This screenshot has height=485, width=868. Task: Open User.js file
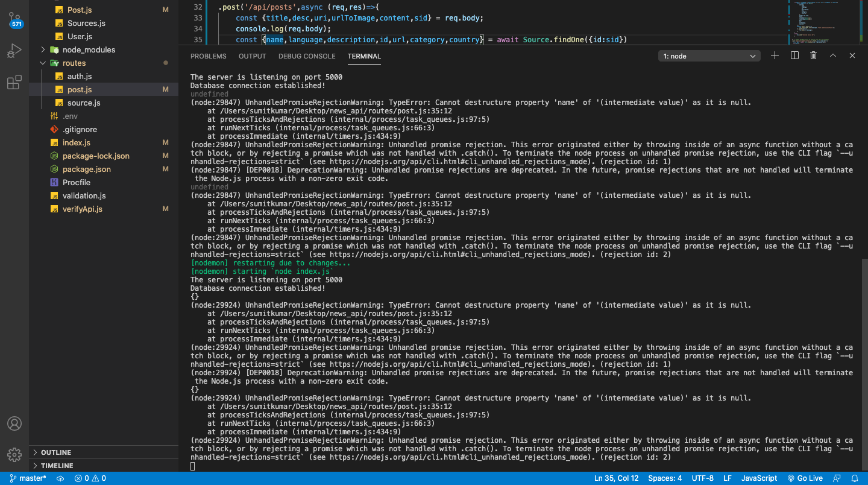(104, 36)
